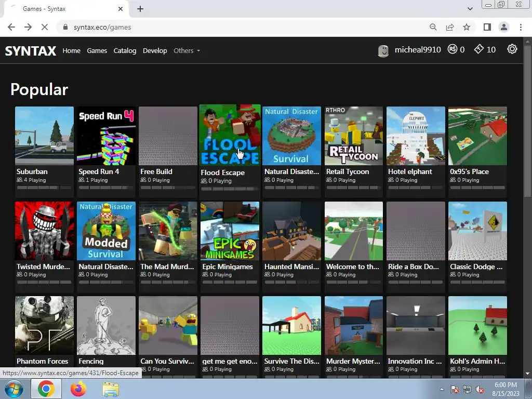532x399 pixels.
Task: Show hidden tray icons arrow
Action: [x=442, y=389]
